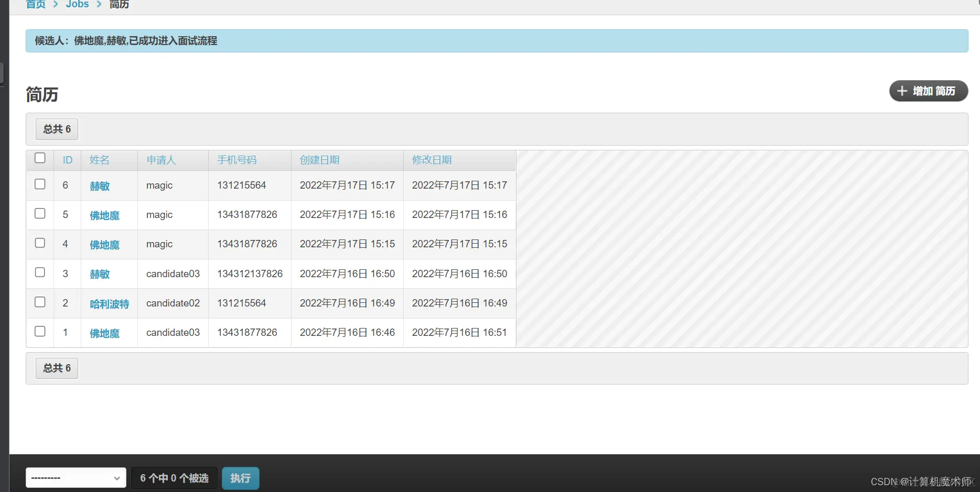Click the plus icon in 增加 简历 button
The width and height of the screenshot is (980, 492).
(902, 91)
